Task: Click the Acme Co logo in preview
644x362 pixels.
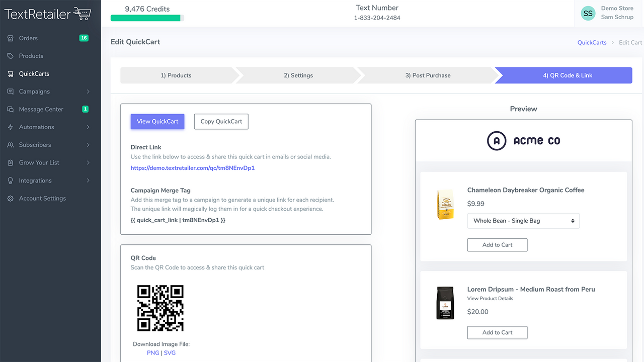Action: 523,141
